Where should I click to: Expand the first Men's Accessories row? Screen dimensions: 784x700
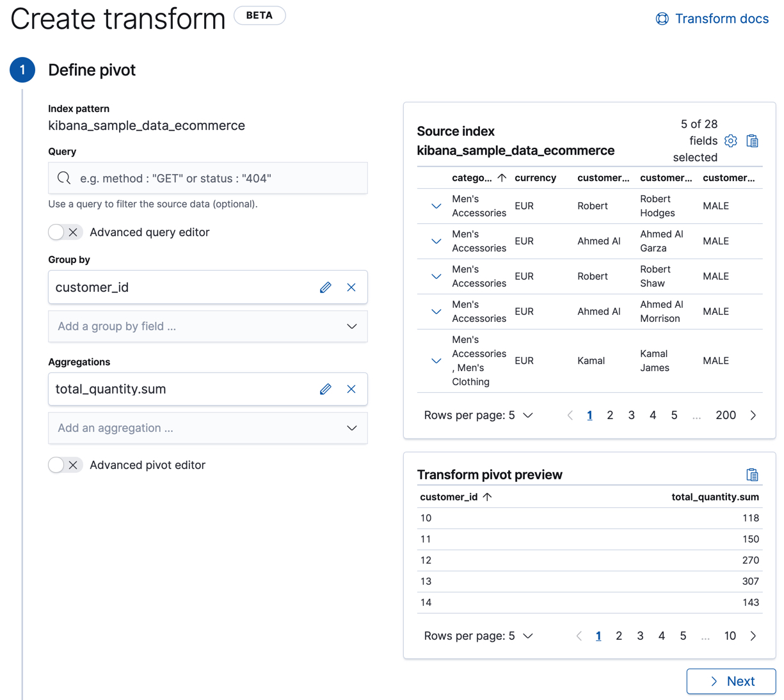[x=436, y=206]
